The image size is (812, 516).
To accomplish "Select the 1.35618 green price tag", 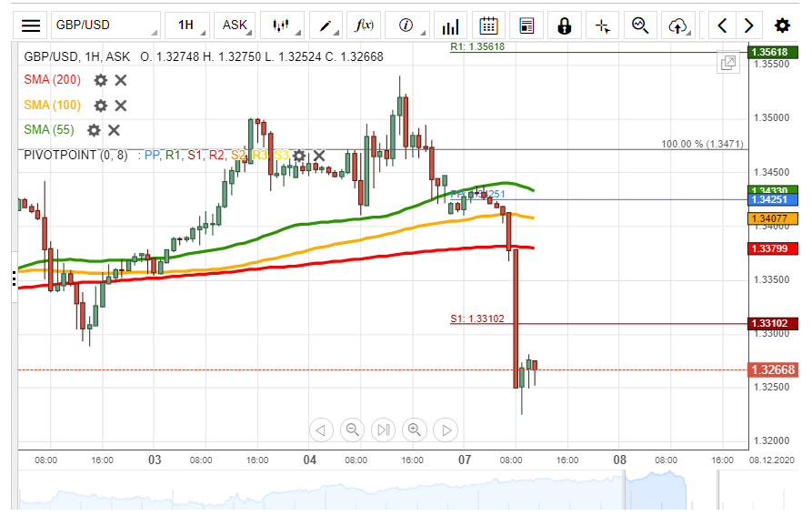I will click(773, 52).
